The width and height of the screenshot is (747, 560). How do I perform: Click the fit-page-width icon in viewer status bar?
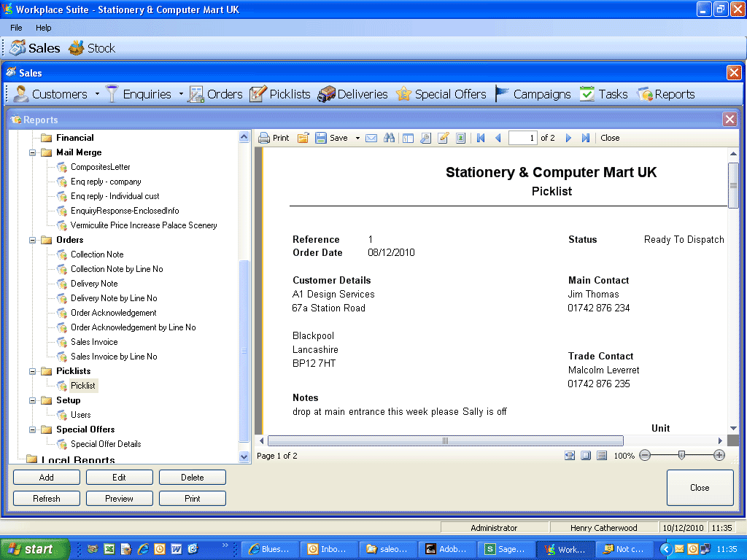(570, 456)
